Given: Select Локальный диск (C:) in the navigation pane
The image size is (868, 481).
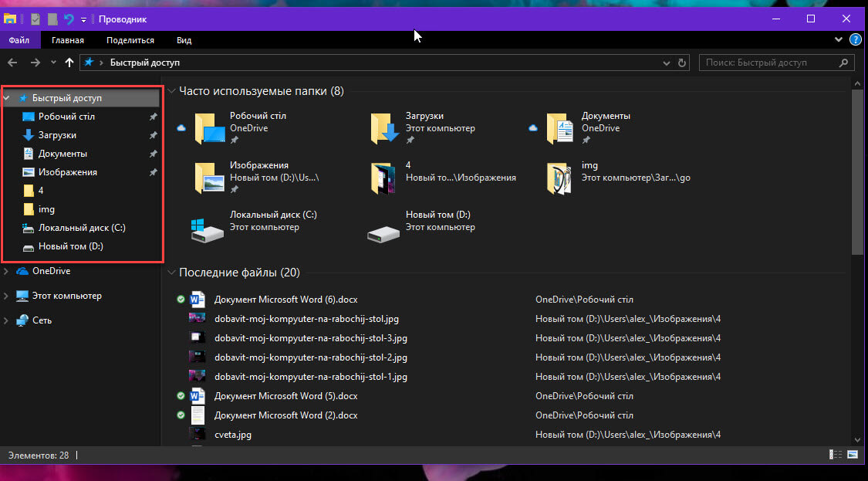Looking at the screenshot, I should [82, 228].
